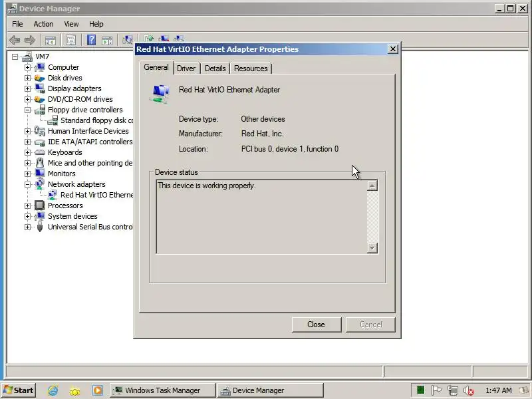This screenshot has height=399, width=532.
Task: Select the Display adapters tree label
Action: pyautogui.click(x=74, y=88)
